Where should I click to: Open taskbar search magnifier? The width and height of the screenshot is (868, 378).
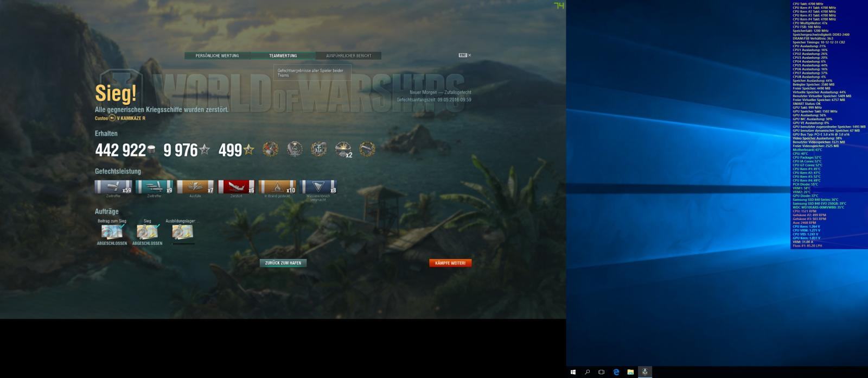pos(587,372)
